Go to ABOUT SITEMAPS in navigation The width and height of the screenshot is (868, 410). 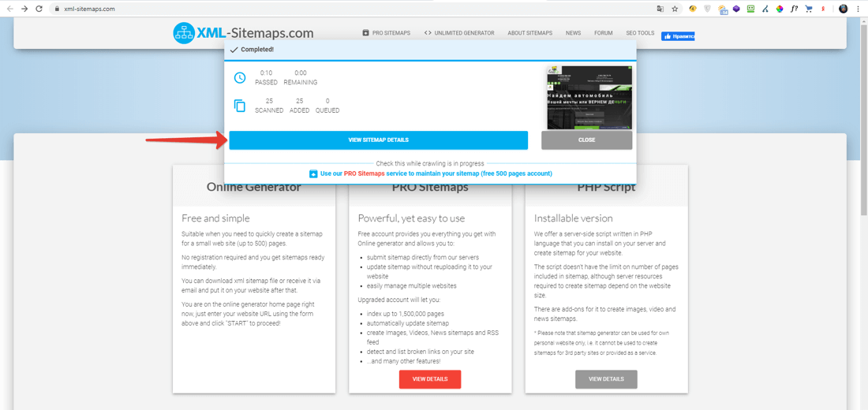click(529, 33)
